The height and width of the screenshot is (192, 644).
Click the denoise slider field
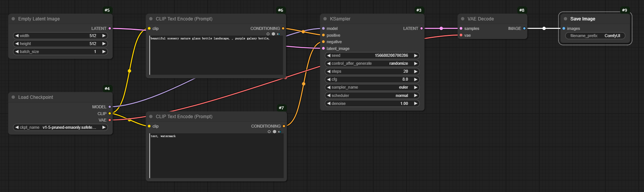coord(372,104)
